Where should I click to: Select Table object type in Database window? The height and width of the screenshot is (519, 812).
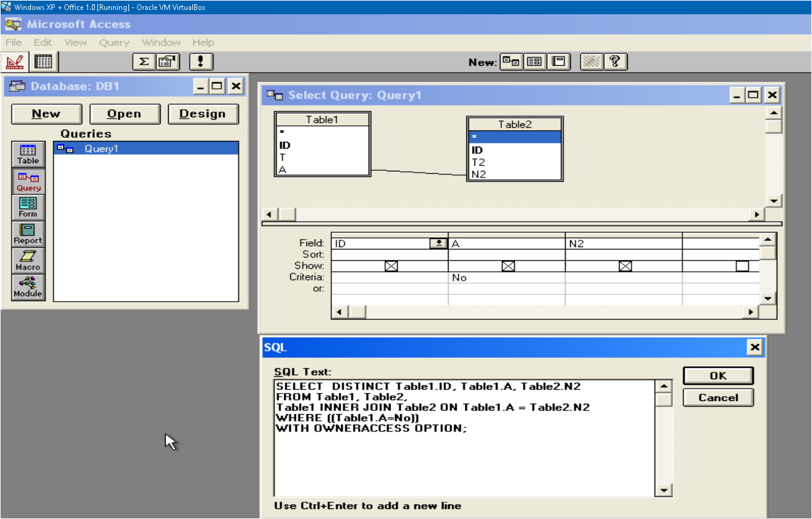[x=28, y=154]
